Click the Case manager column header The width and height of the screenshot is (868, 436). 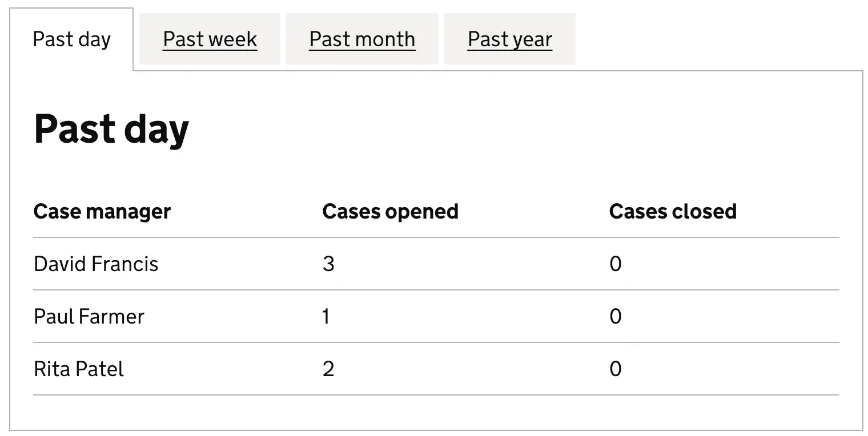pyautogui.click(x=102, y=212)
